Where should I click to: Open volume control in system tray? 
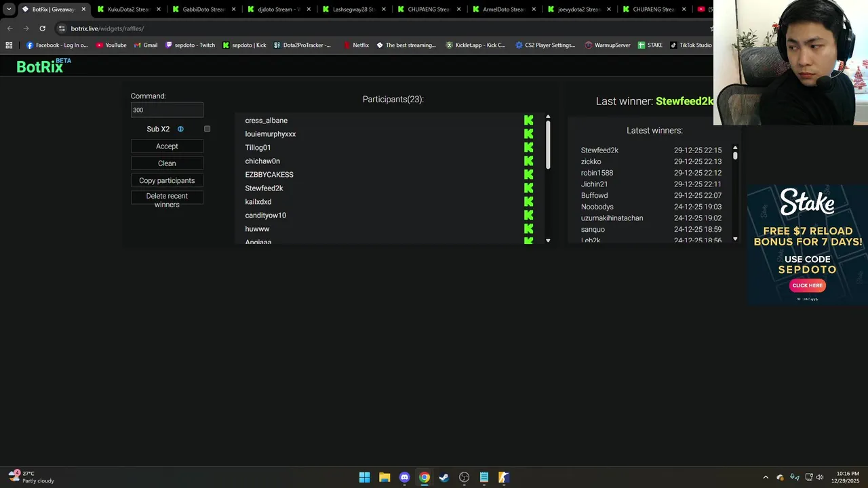click(x=819, y=477)
